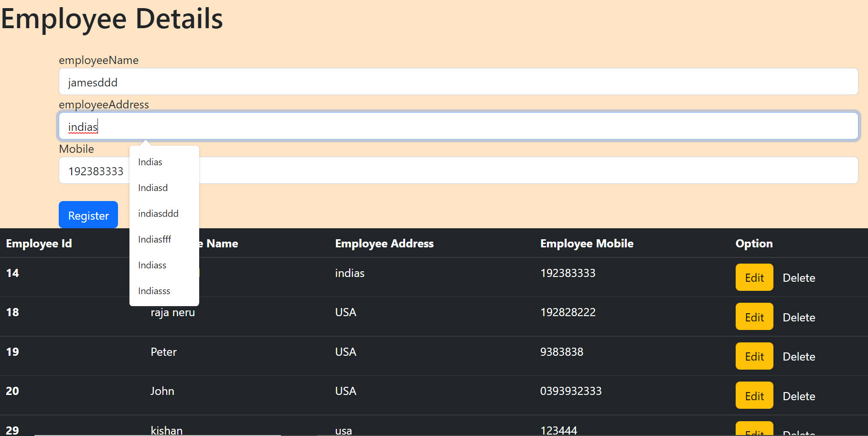Select the employee Id cell "19"
The width and height of the screenshot is (868, 436).
pos(12,352)
